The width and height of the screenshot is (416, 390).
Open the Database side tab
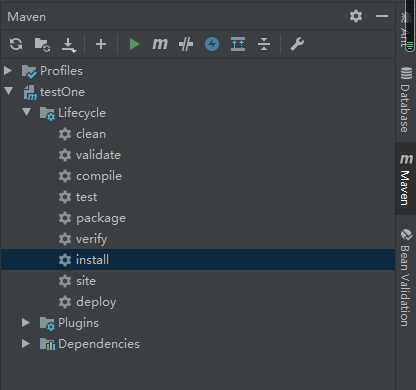pyautogui.click(x=405, y=100)
